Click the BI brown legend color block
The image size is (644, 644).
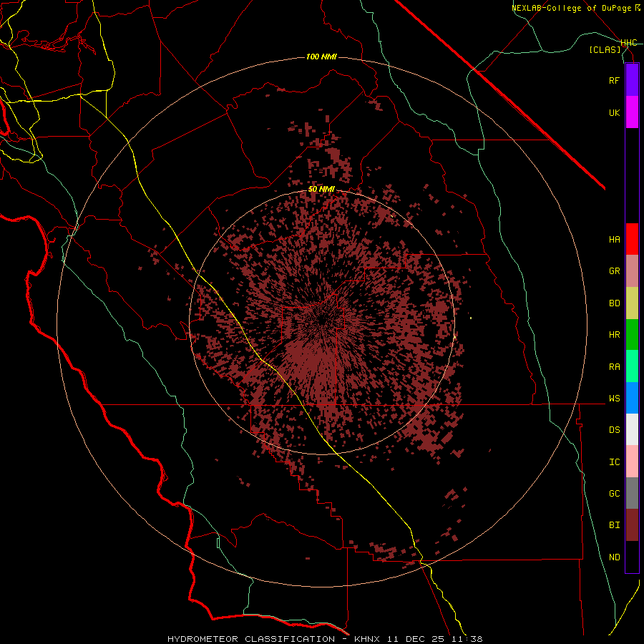click(x=632, y=525)
